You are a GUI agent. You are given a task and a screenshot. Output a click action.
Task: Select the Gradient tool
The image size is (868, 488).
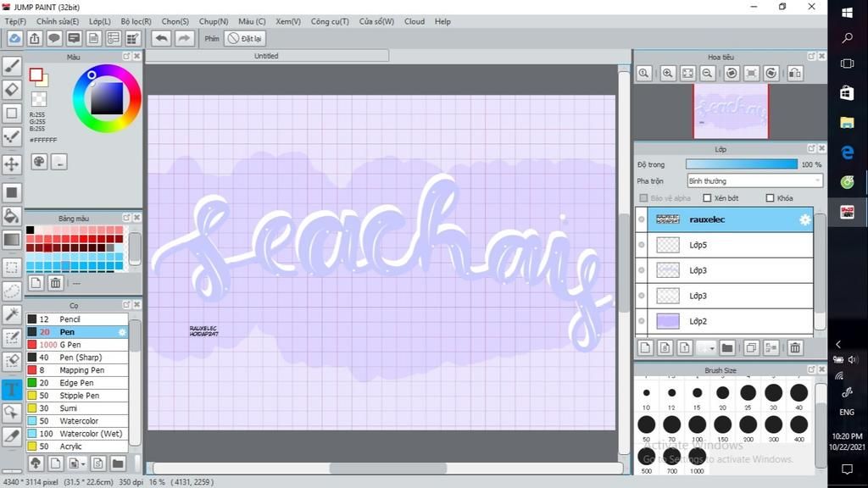12,240
